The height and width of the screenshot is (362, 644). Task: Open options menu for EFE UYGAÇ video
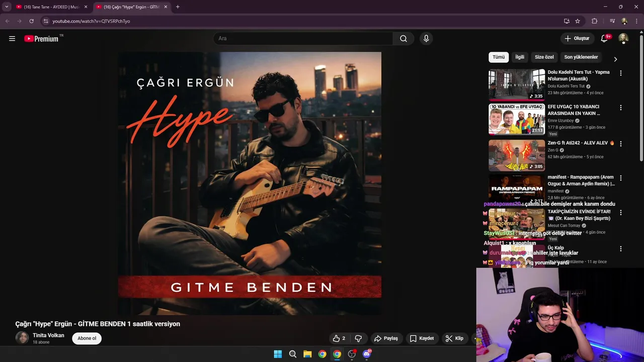pyautogui.click(x=620, y=108)
